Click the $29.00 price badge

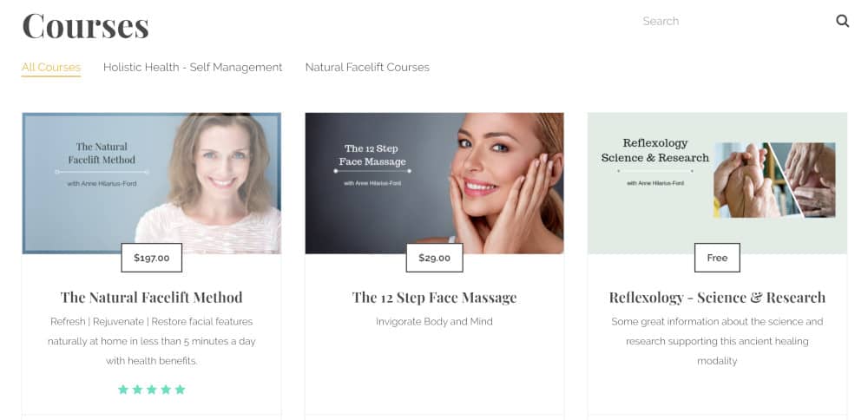pos(435,258)
